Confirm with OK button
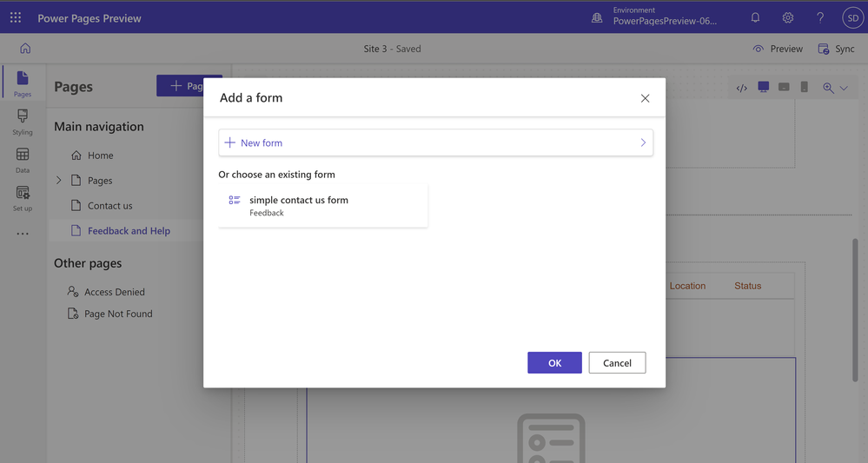The height and width of the screenshot is (463, 868). (x=554, y=363)
